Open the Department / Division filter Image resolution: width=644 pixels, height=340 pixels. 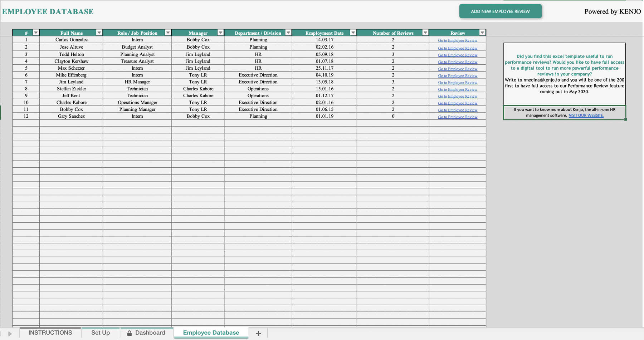click(288, 33)
